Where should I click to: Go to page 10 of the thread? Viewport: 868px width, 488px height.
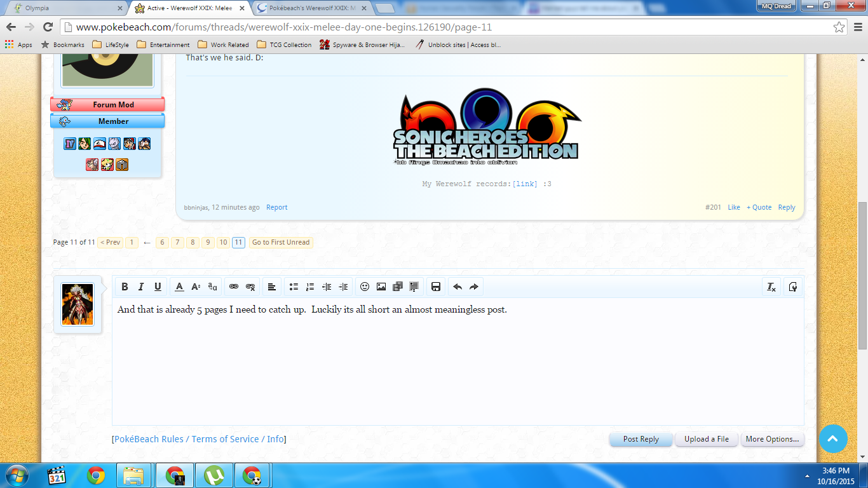coord(223,242)
